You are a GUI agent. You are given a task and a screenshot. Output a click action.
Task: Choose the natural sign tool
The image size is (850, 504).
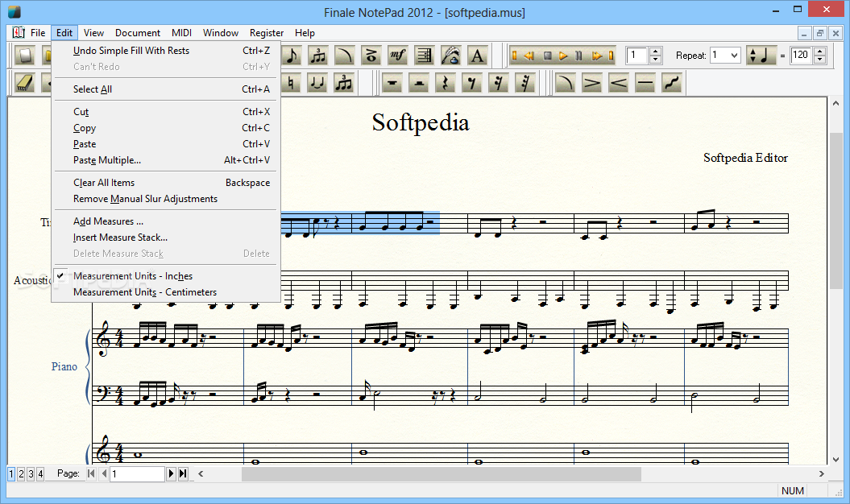coord(291,83)
